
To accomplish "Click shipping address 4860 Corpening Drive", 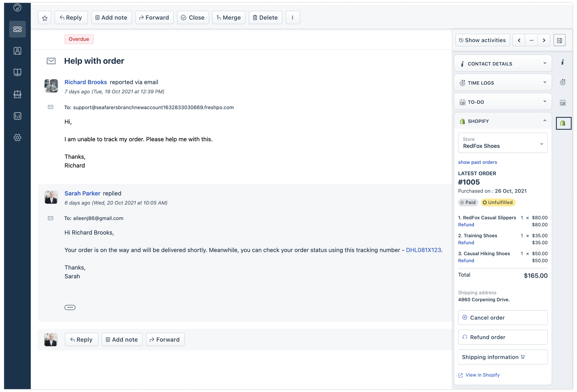I will (484, 300).
